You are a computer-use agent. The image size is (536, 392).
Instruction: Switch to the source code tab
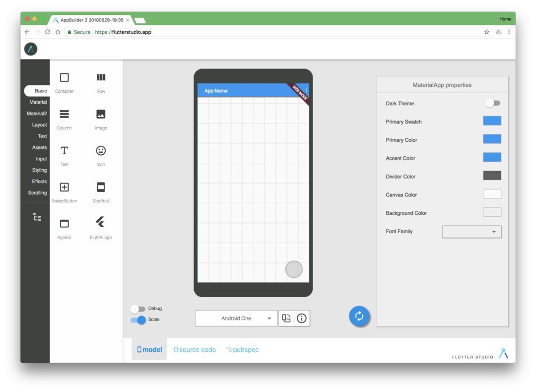(195, 350)
